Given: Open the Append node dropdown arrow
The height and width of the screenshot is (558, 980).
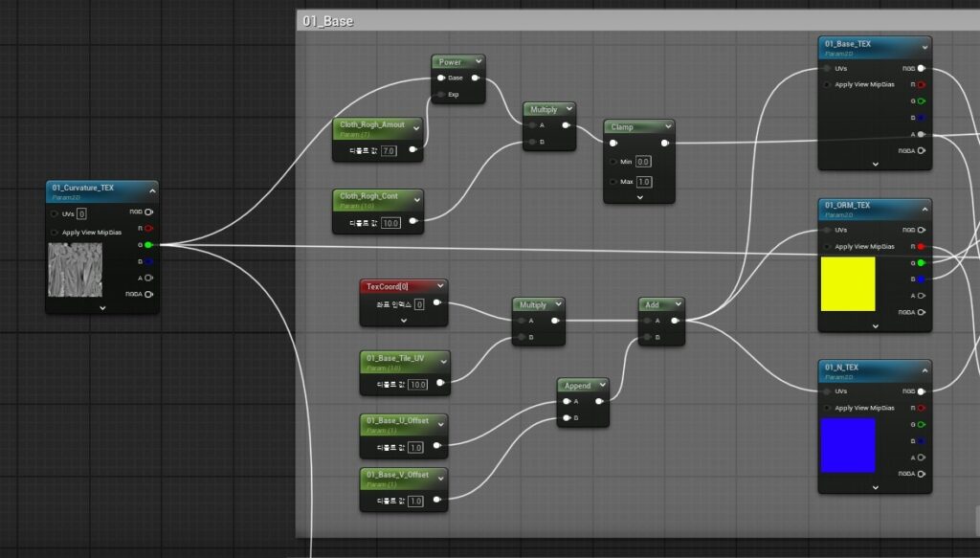Looking at the screenshot, I should coord(603,385).
